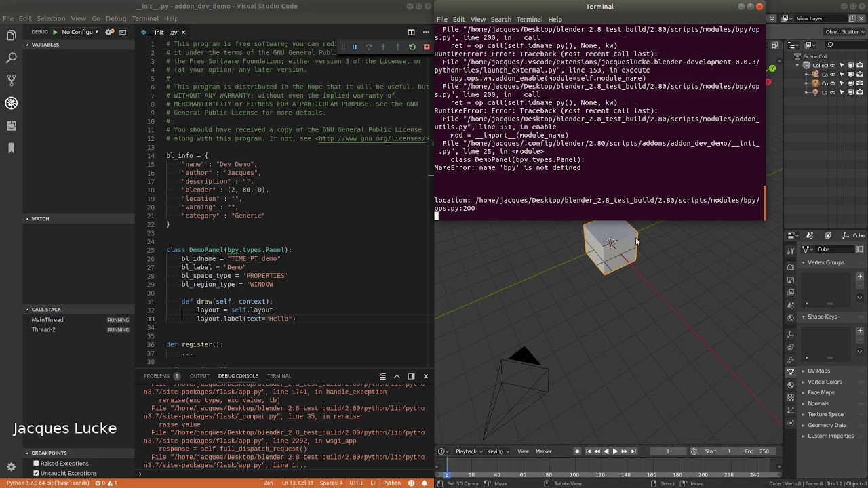Expand the Geometry Data panel in Blender
868x488 pixels.
[827, 425]
